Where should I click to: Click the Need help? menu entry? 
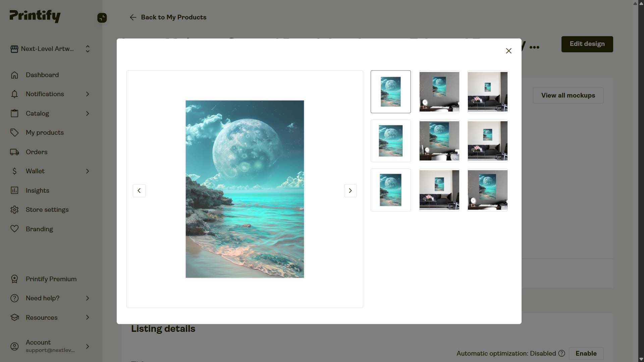42,298
